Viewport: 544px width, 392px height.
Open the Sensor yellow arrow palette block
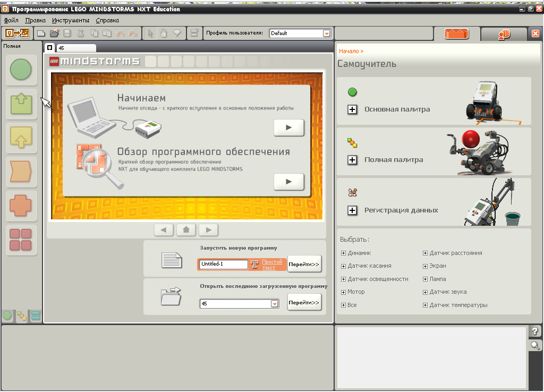click(21, 138)
